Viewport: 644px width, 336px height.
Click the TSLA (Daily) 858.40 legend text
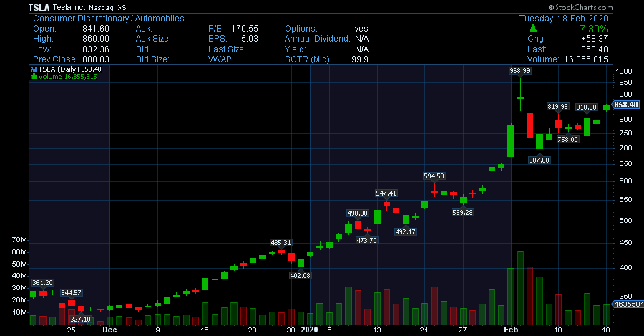70,69
